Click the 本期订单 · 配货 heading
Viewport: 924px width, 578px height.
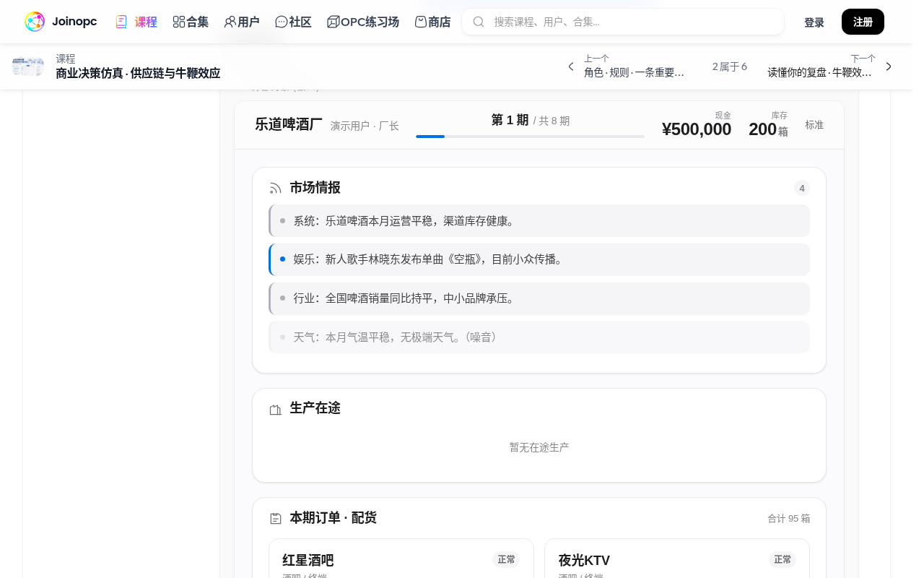click(333, 518)
